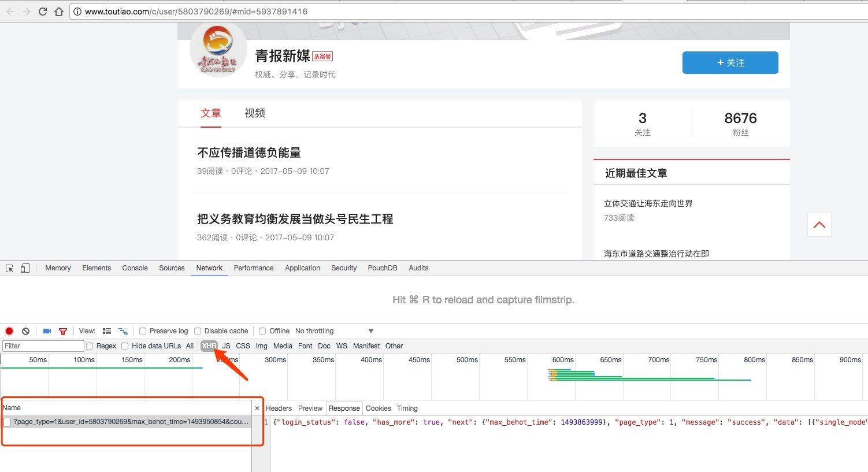This screenshot has height=472, width=868.
Task: Filter network requests by JS
Action: pos(226,346)
